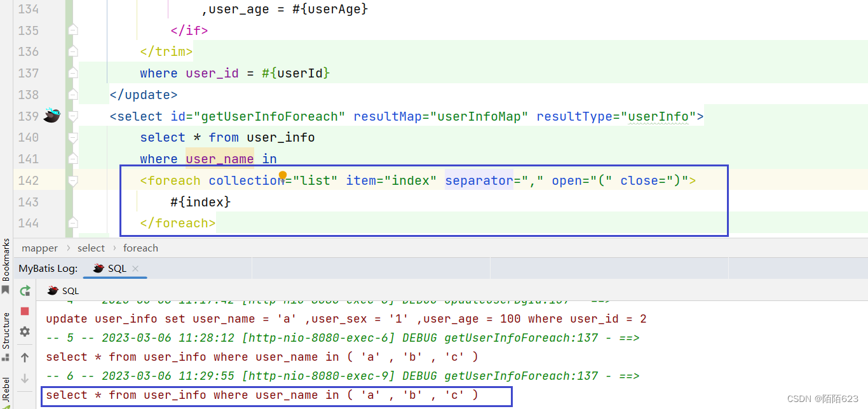The width and height of the screenshot is (868, 409).
Task: Click line number 143 in gutter
Action: click(x=27, y=201)
